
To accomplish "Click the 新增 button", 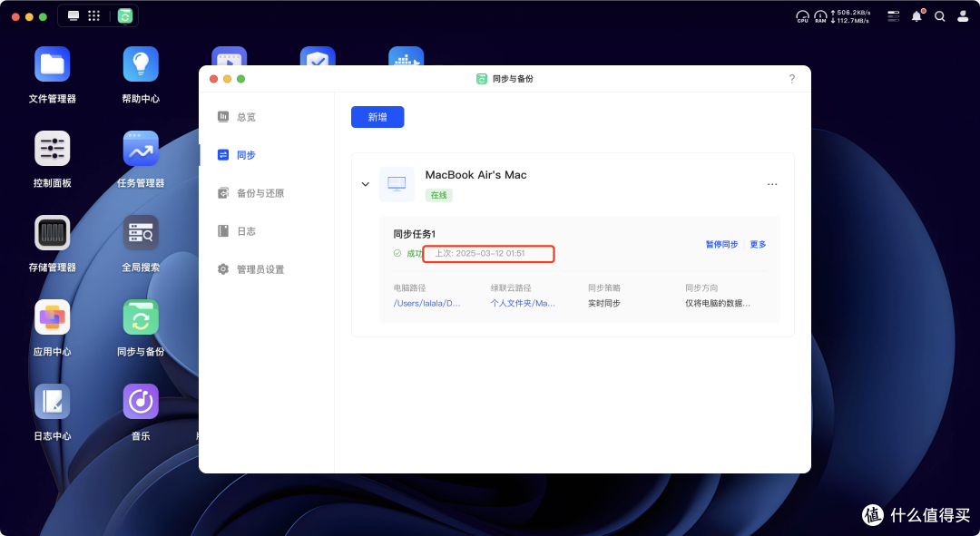I will point(377,117).
